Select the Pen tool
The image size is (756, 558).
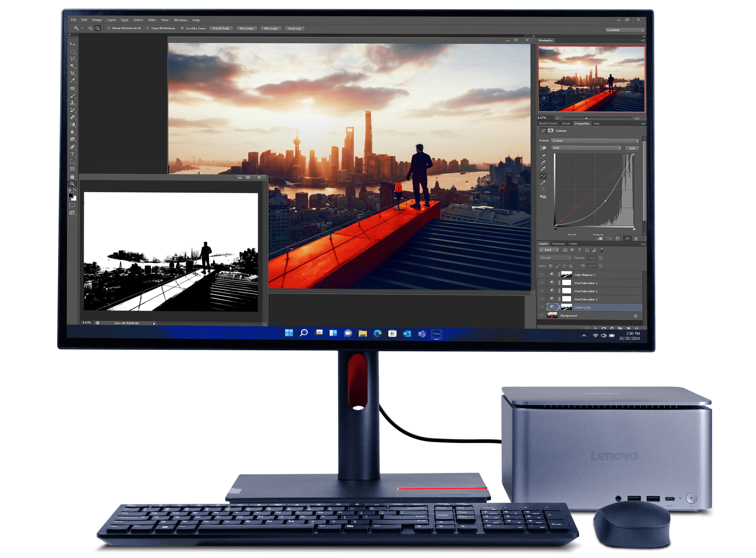click(x=73, y=147)
